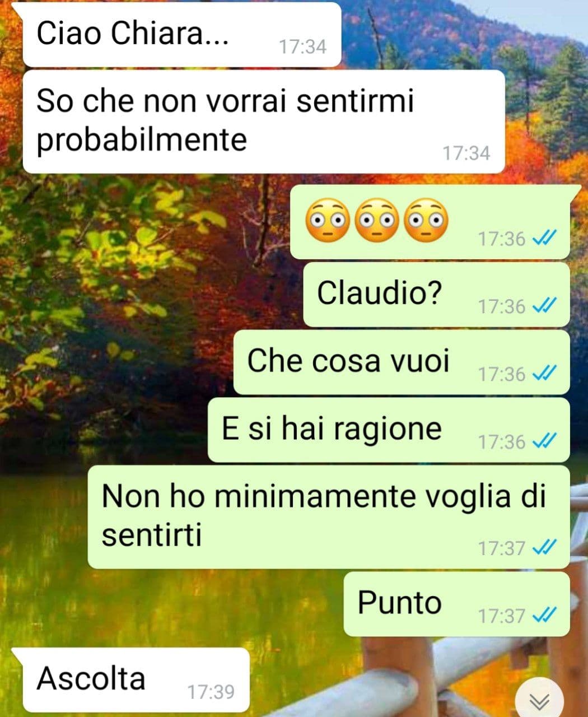Viewport: 588px width, 717px height.
Task: Select the 'Punto' message bubble
Action: coord(456,604)
